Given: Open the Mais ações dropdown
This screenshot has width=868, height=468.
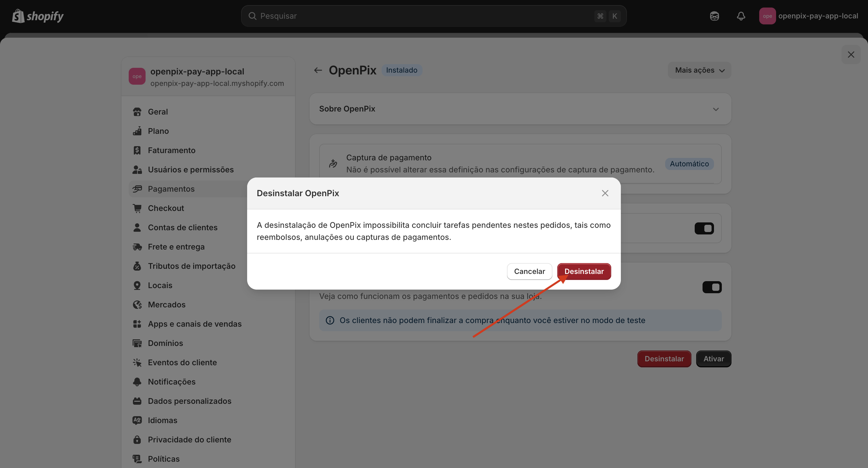Looking at the screenshot, I should point(699,70).
